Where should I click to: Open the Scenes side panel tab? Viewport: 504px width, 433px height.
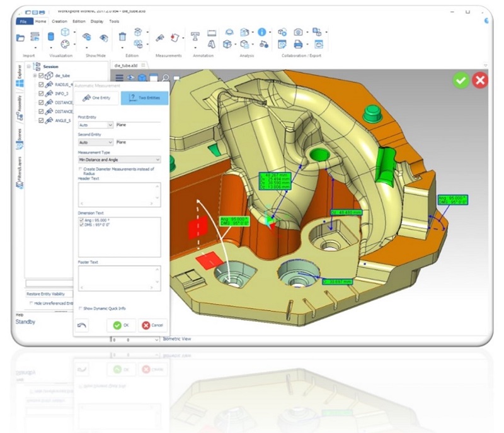20,138
